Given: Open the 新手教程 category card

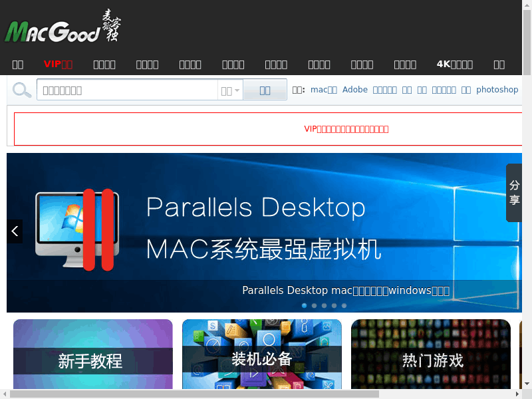Looking at the screenshot, I should 93,354.
